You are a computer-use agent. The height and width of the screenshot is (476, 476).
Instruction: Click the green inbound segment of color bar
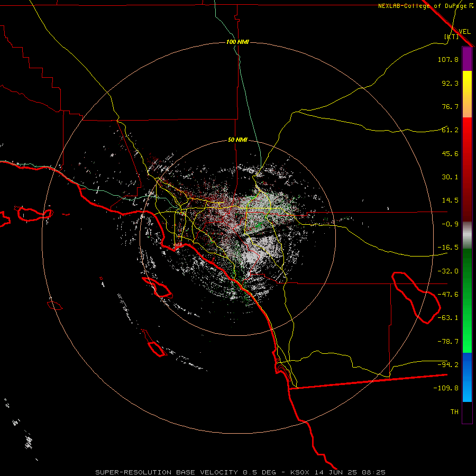[467, 300]
